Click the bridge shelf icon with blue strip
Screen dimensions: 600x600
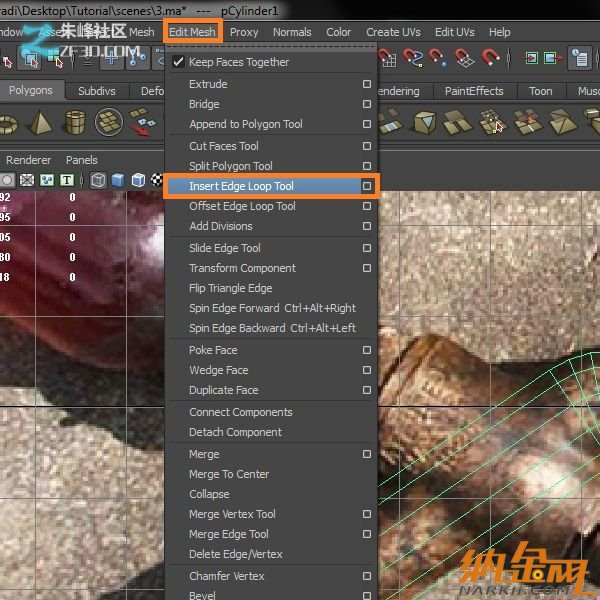tap(390, 122)
